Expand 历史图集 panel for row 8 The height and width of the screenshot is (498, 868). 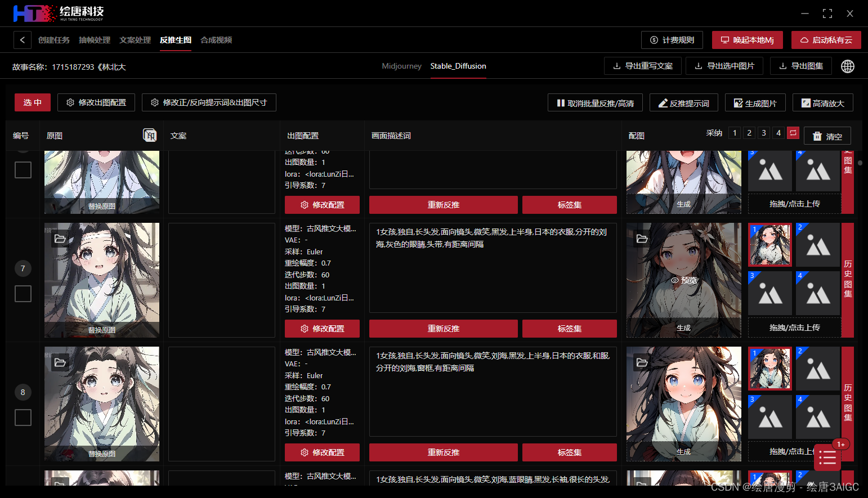(x=848, y=403)
